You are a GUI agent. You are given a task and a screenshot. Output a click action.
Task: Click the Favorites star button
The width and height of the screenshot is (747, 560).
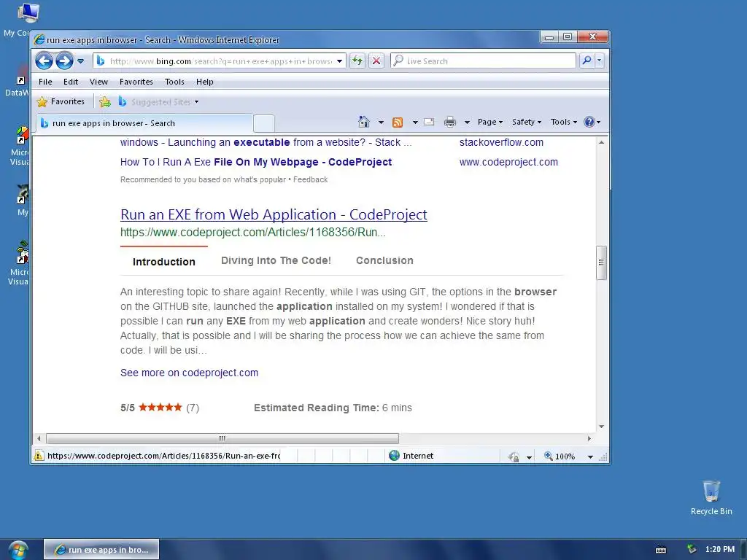[x=61, y=101]
